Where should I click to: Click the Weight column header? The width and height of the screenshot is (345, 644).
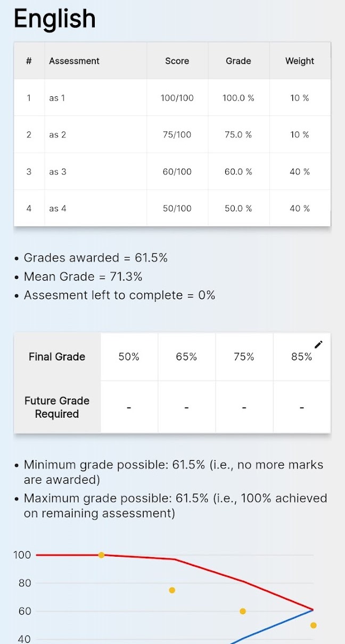point(300,61)
